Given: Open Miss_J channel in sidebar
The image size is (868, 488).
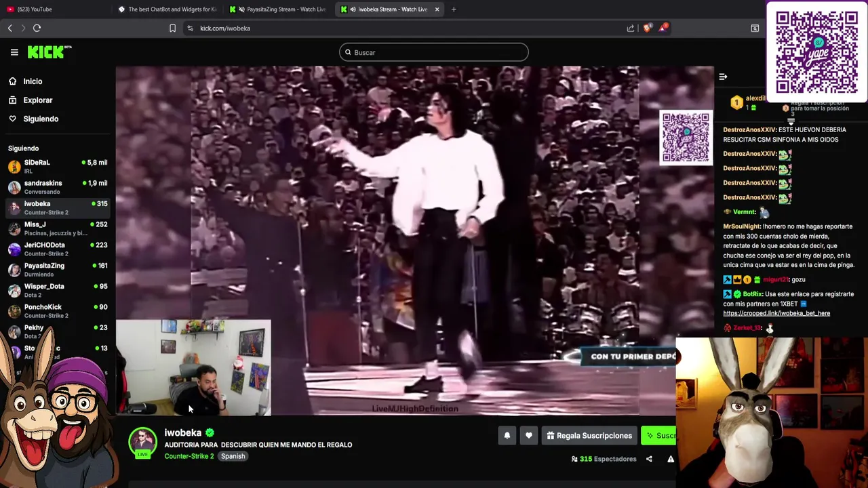Looking at the screenshot, I should tap(57, 228).
